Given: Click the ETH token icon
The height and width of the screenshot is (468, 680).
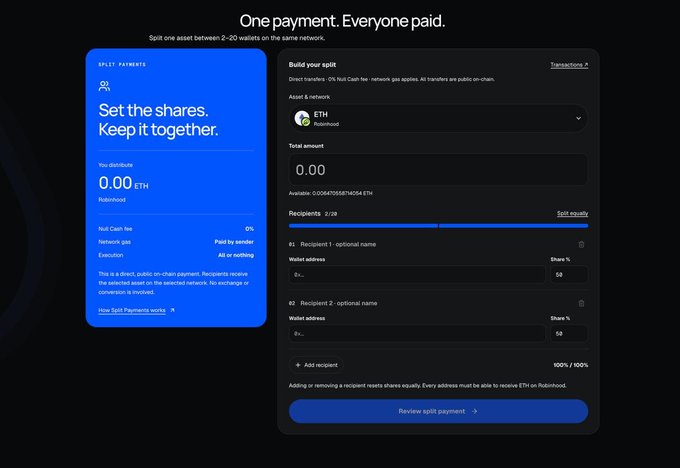Looking at the screenshot, I should [x=302, y=118].
